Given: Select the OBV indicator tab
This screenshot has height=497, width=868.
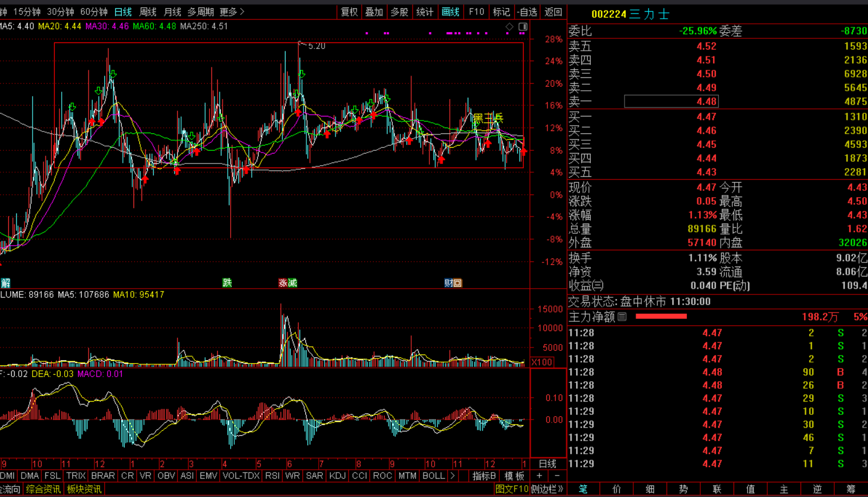Looking at the screenshot, I should (167, 476).
